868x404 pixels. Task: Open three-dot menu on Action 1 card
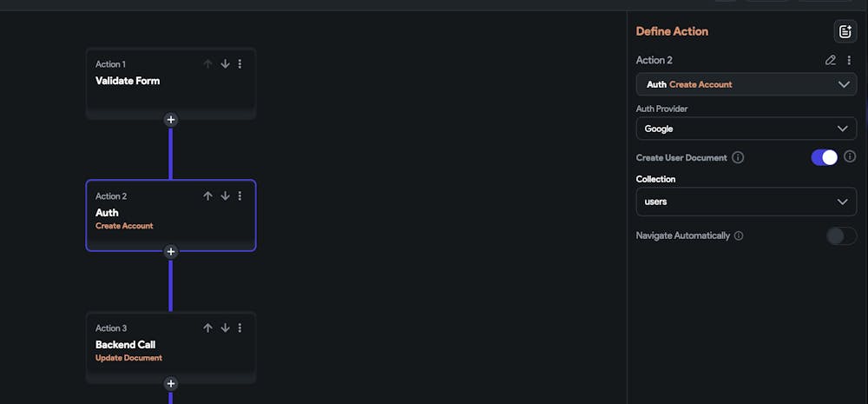[240, 63]
